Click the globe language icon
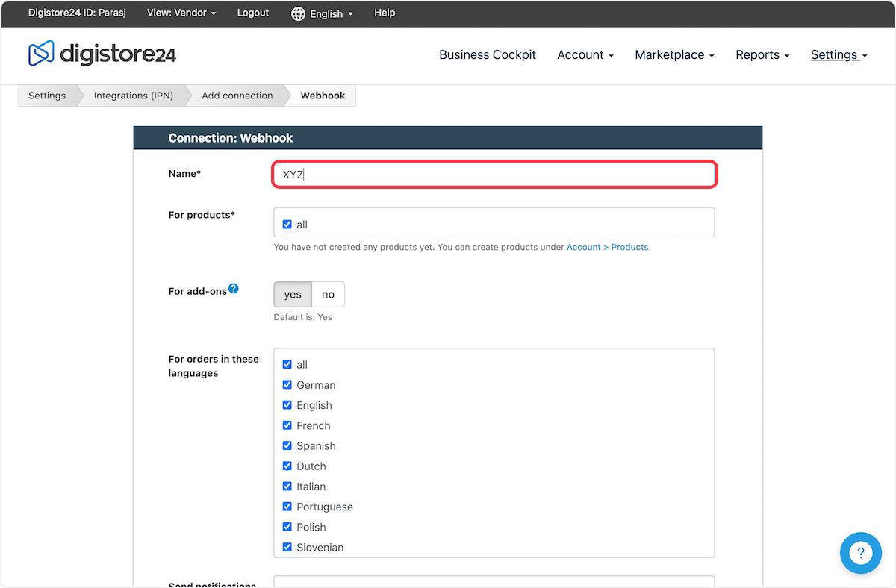The height and width of the screenshot is (588, 896). point(298,13)
